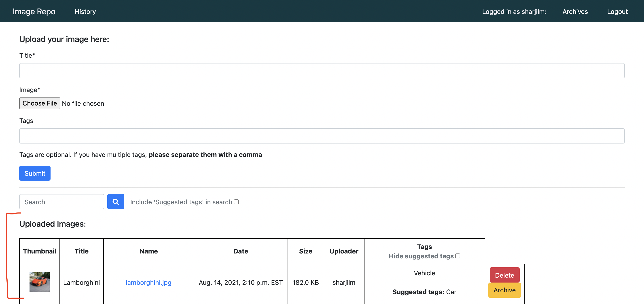Click the Date column header
The image size is (644, 304).
coord(241,251)
